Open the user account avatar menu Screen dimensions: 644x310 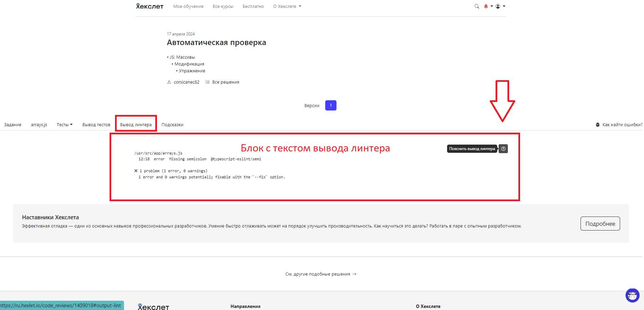pos(498,6)
